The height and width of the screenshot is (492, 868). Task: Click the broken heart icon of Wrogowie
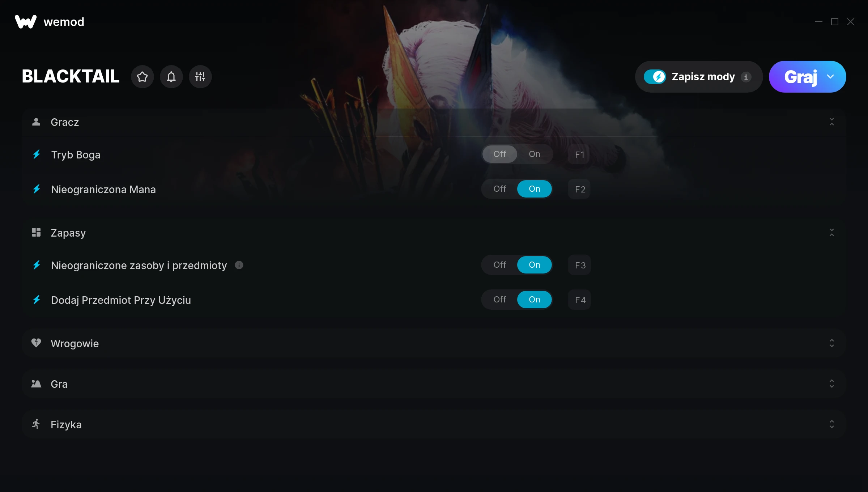pos(36,343)
